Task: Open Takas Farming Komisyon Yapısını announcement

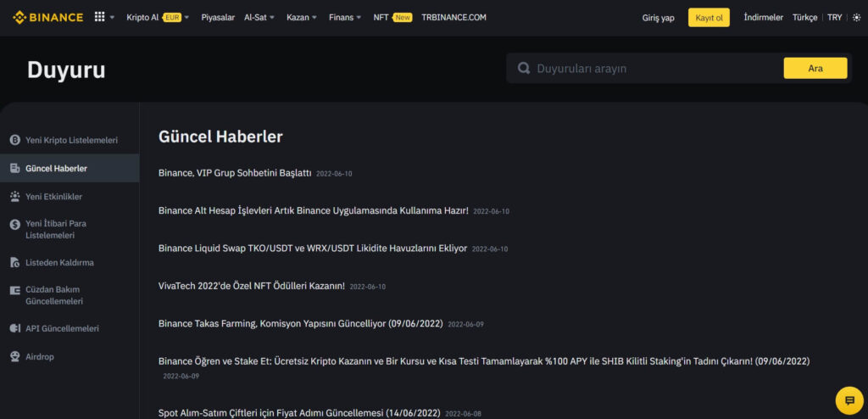Action: click(x=301, y=324)
